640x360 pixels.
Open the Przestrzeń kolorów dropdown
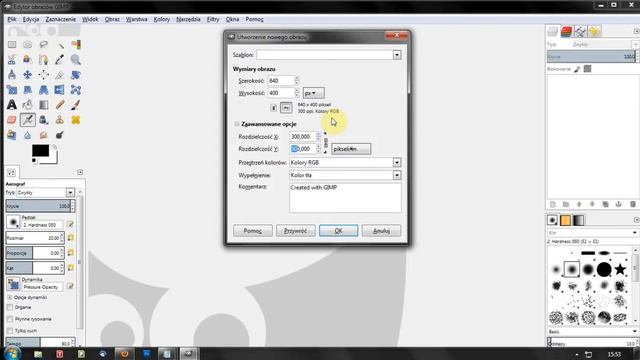[345, 162]
